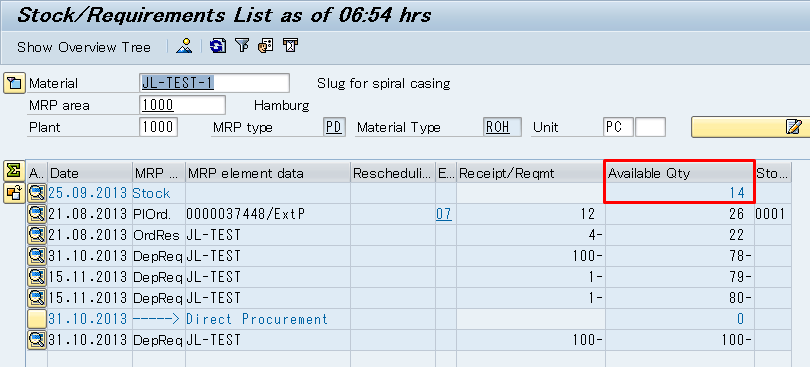Click Material Type value ROH

tap(503, 127)
